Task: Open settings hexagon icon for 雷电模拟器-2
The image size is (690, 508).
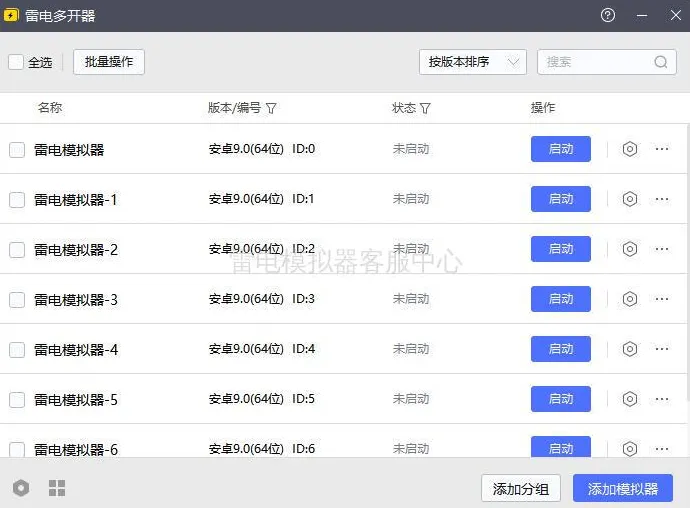Action: (x=630, y=249)
